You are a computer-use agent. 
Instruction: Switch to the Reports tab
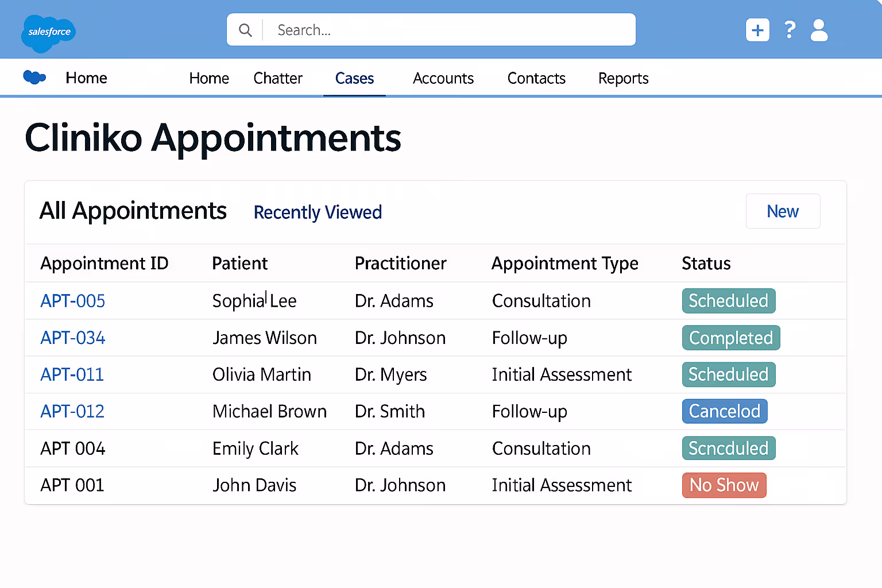coord(623,78)
